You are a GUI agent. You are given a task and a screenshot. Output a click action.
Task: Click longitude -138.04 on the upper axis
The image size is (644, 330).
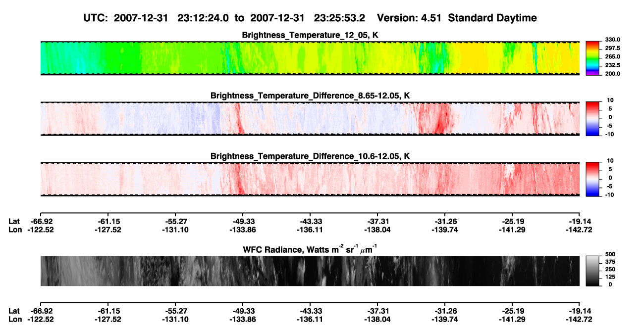377,229
